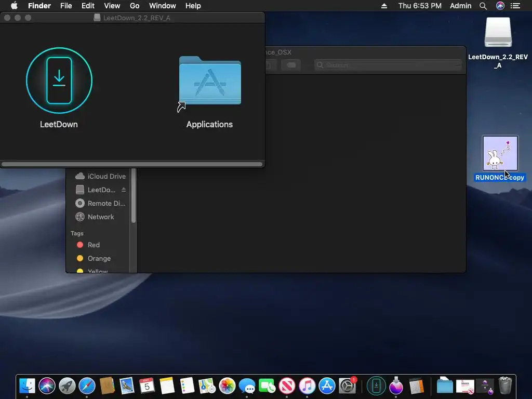This screenshot has height=399, width=532.
Task: Open News icon in Dock
Action: point(287,386)
